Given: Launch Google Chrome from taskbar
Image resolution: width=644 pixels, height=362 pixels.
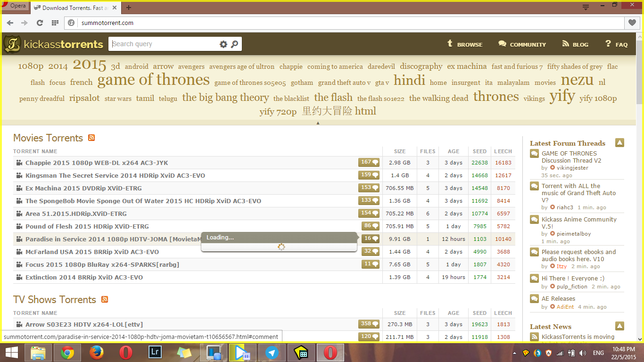Looking at the screenshot, I should [67, 353].
